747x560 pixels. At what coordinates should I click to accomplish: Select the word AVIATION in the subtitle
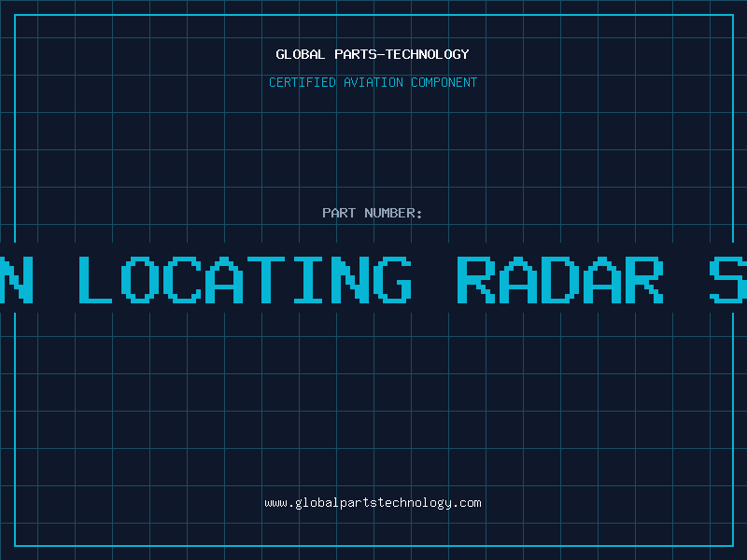pyautogui.click(x=373, y=82)
